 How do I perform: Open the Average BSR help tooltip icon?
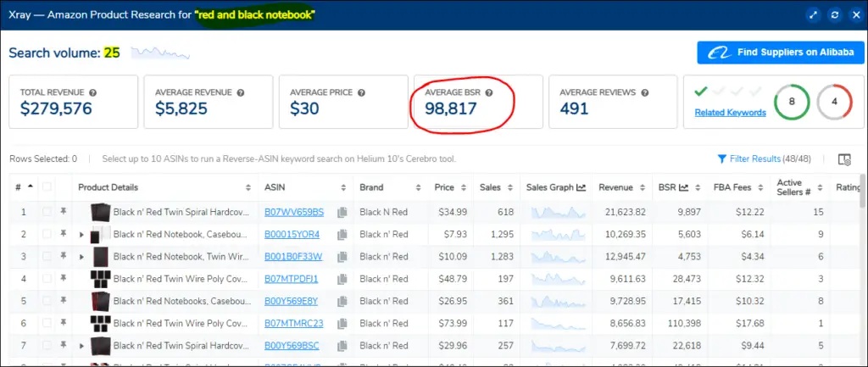(489, 92)
